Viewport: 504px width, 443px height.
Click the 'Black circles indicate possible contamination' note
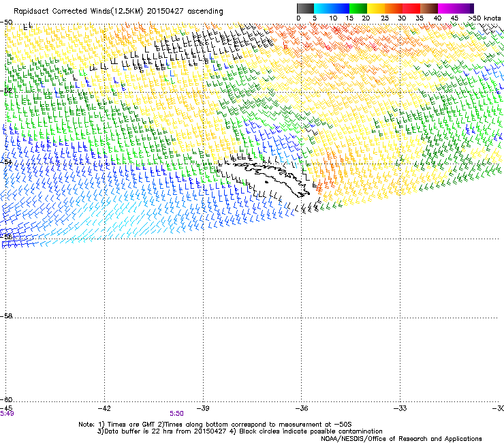311,431
